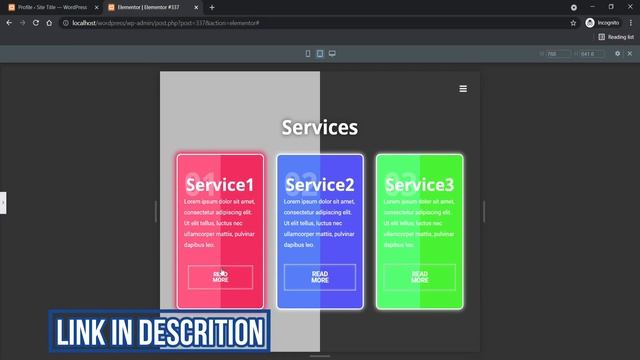The height and width of the screenshot is (360, 640).
Task: Select the Service3 title
Action: pyautogui.click(x=420, y=185)
